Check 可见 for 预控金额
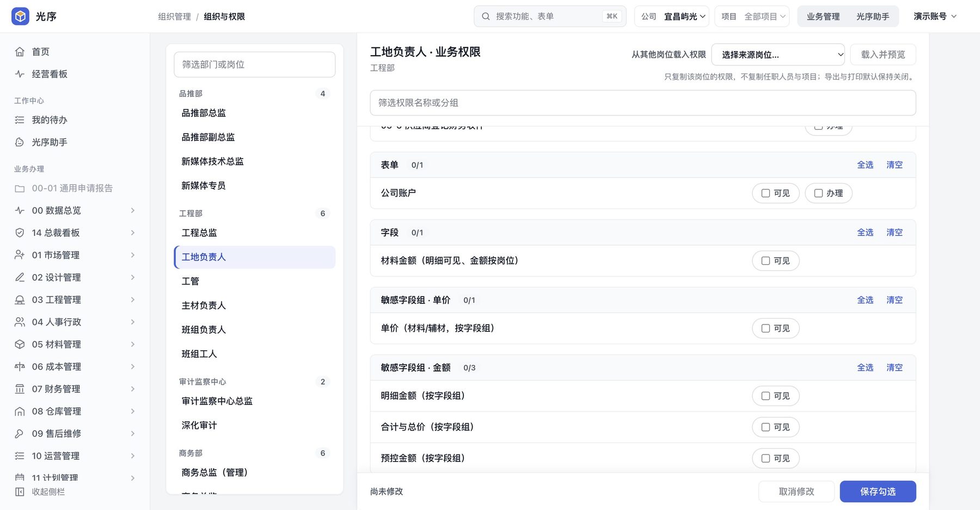 point(765,458)
